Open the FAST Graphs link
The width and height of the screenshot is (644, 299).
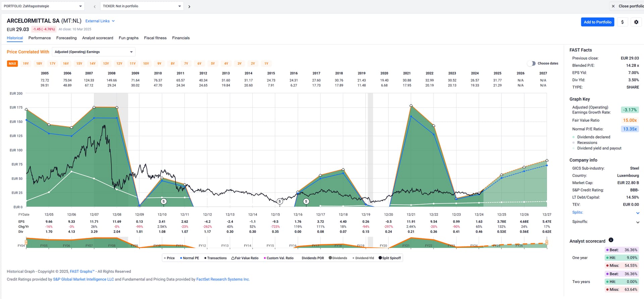[x=82, y=271]
